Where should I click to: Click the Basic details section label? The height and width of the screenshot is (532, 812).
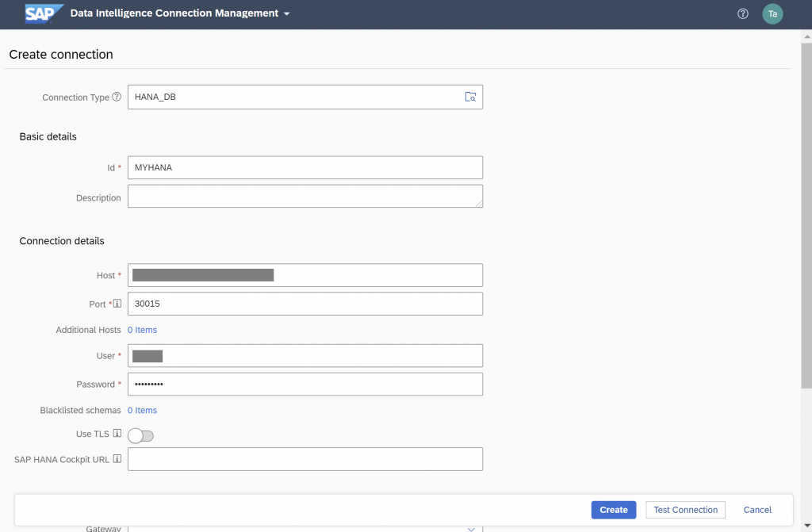48,136
